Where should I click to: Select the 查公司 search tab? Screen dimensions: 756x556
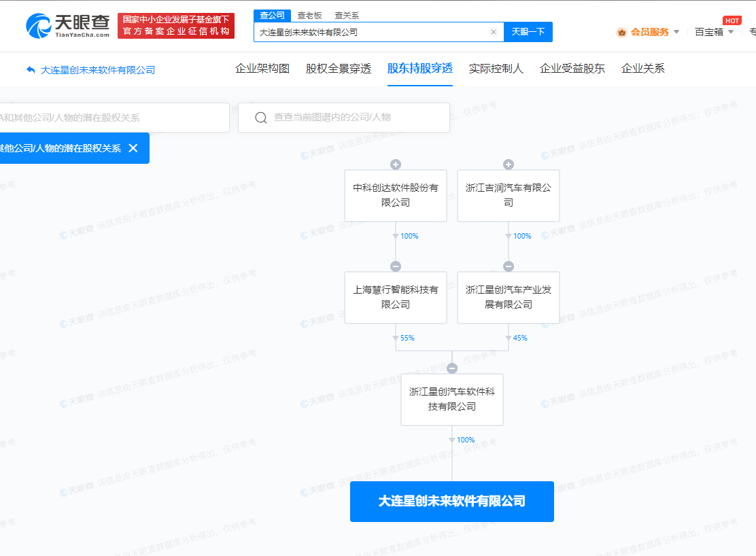pos(272,16)
